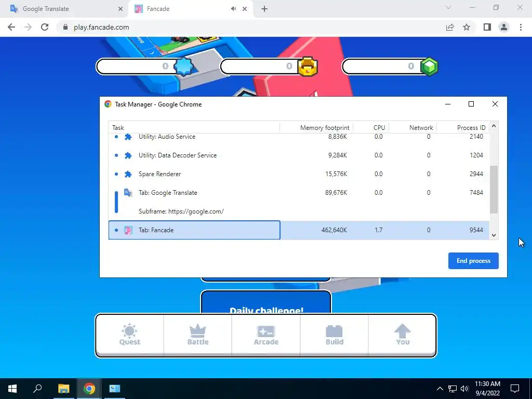
Task: Click the Audio Service puzzle icon
Action: pyautogui.click(x=128, y=137)
